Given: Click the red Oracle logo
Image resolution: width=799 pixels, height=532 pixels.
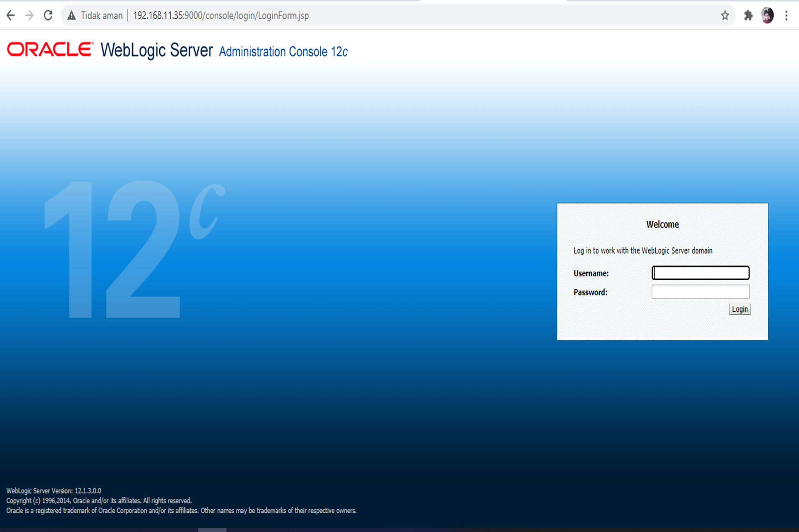Looking at the screenshot, I should tap(50, 50).
